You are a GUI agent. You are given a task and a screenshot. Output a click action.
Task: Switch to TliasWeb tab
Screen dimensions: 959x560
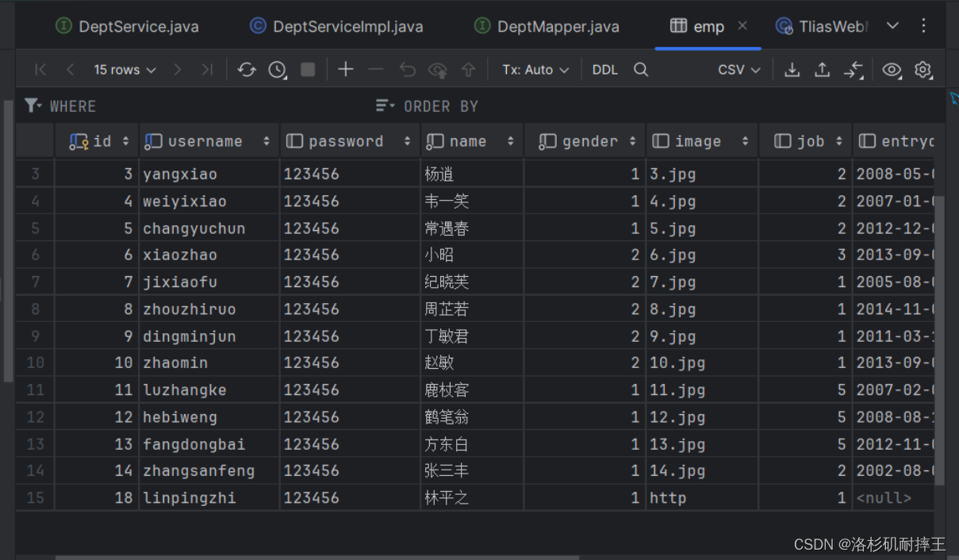pyautogui.click(x=823, y=26)
